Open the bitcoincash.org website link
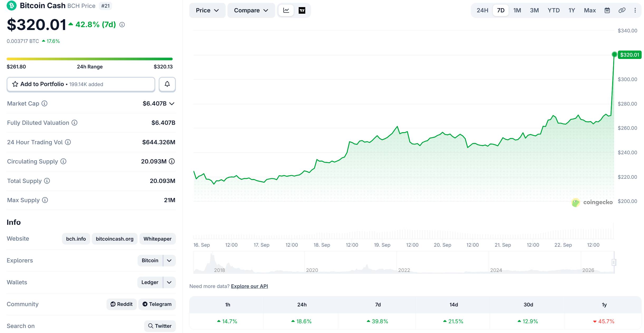Image resolution: width=644 pixels, height=333 pixels. point(115,239)
